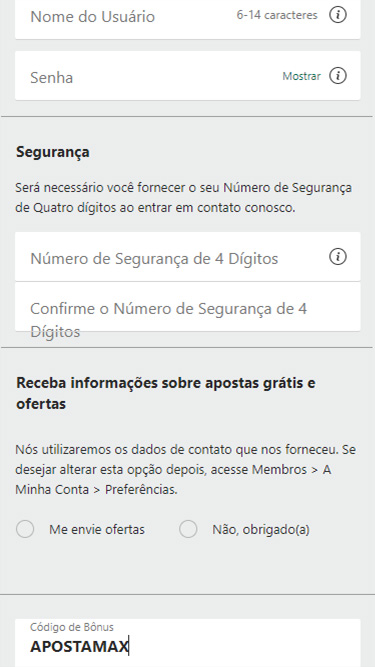Open info icon beside Senha field
Screen dimensions: 375x667
click(x=338, y=76)
